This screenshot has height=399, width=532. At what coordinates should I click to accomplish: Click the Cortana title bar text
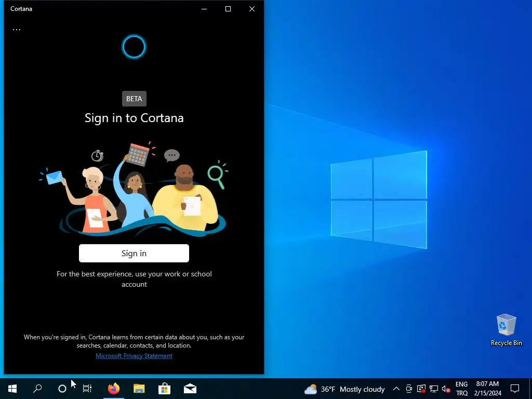tap(21, 9)
